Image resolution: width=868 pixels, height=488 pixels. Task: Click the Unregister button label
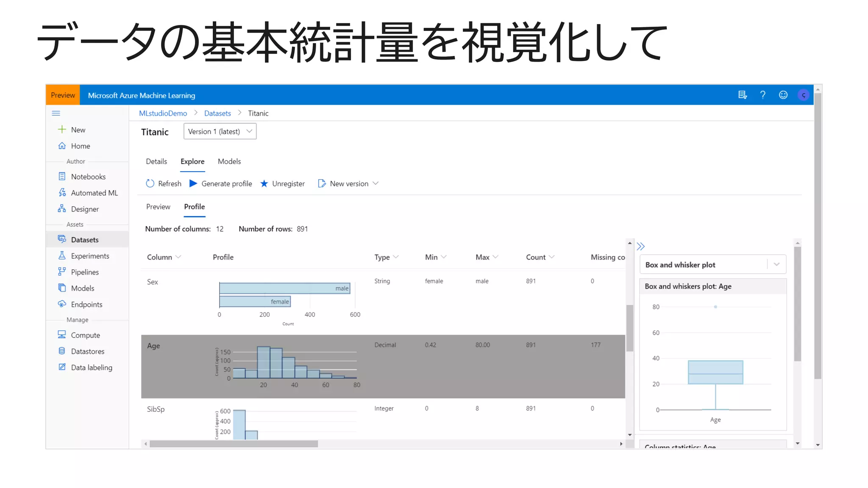[x=288, y=183]
